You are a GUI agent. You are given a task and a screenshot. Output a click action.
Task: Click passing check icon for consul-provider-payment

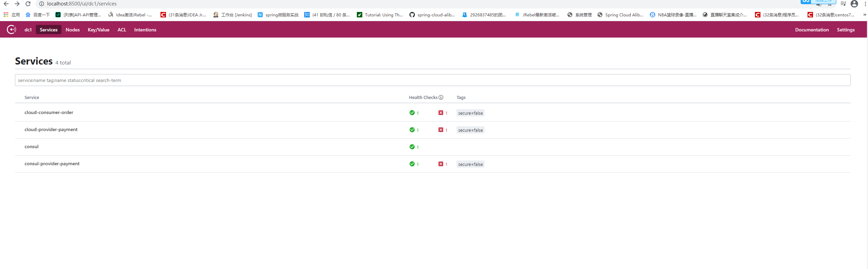(x=412, y=164)
